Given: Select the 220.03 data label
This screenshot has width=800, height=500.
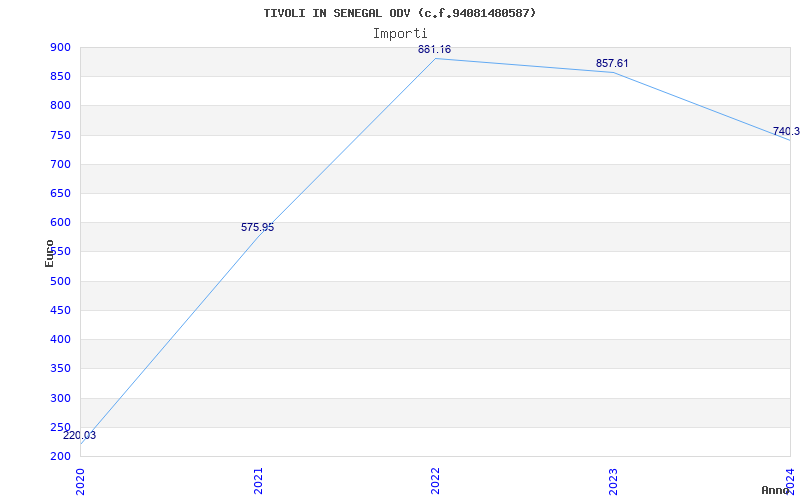Looking at the screenshot, I should (80, 436).
